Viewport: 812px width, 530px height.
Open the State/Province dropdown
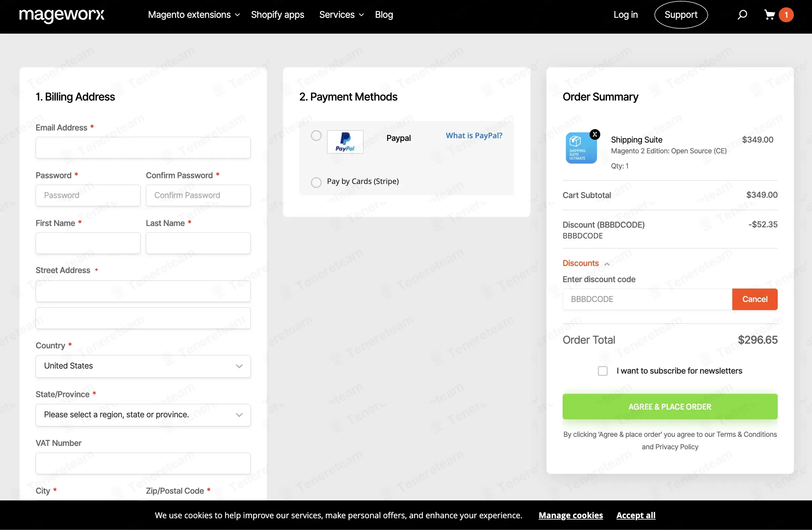tap(143, 415)
